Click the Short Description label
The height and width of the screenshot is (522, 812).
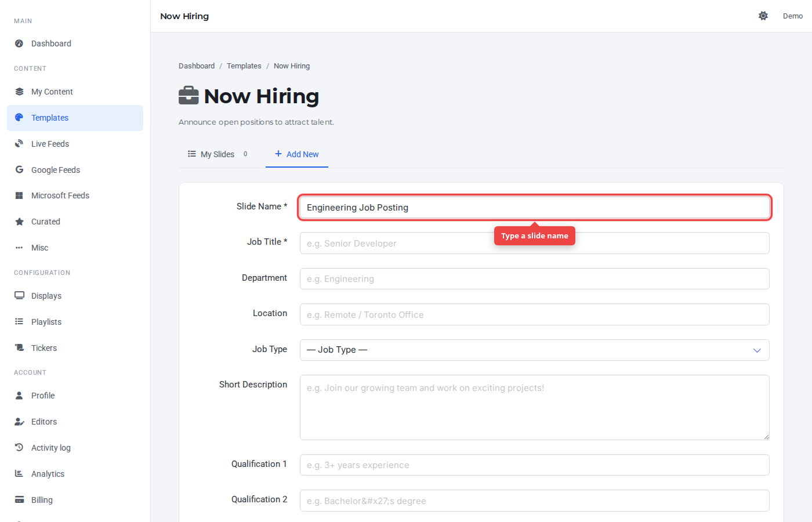click(x=253, y=385)
